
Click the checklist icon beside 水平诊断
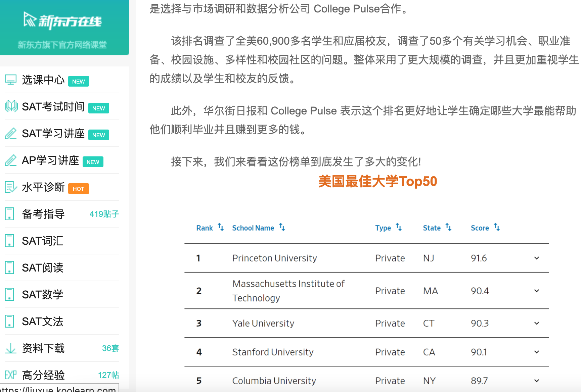pos(11,187)
